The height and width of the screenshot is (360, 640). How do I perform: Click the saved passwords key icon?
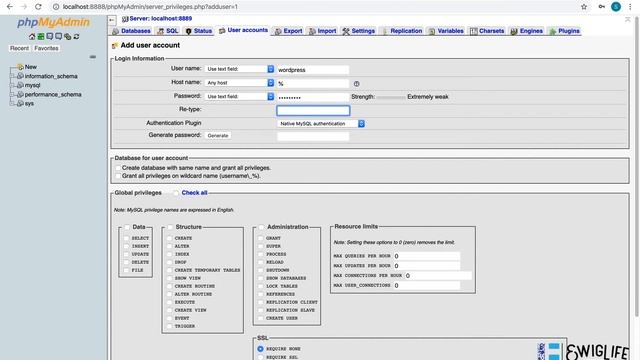[602, 7]
